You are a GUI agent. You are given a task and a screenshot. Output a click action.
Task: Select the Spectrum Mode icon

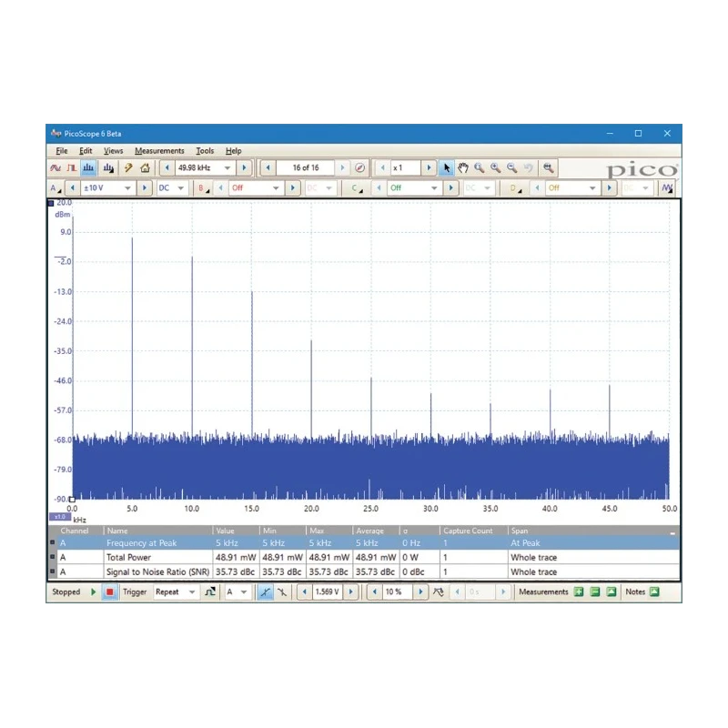click(x=88, y=168)
